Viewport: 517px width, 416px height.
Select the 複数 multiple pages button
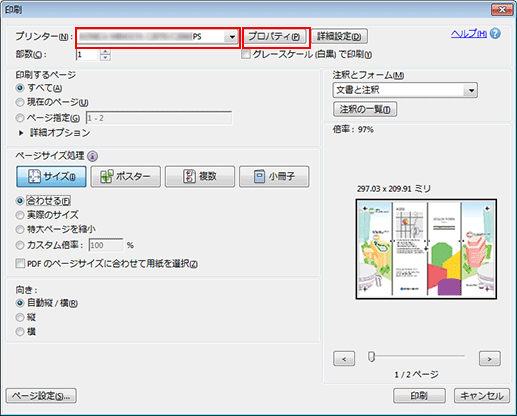point(200,177)
